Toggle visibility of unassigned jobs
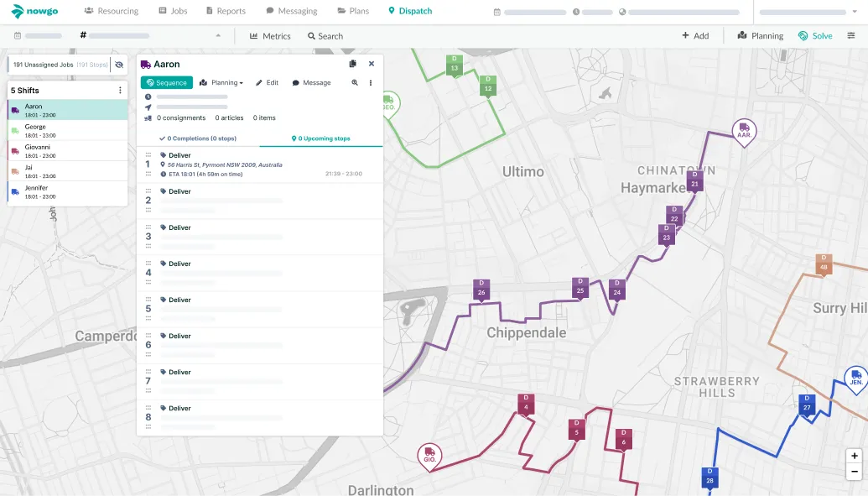Screen dimensions: 868x496 point(119,65)
